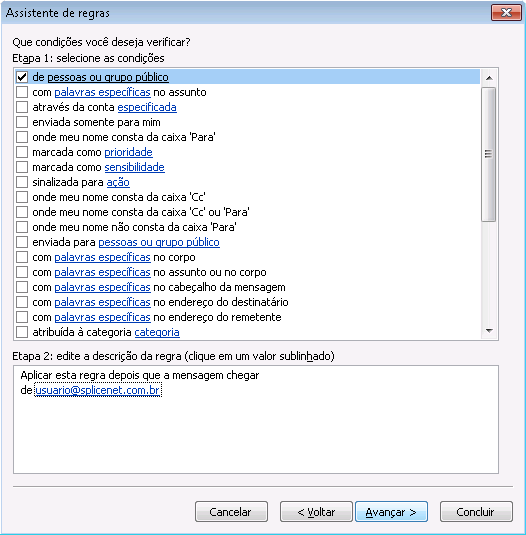The height and width of the screenshot is (535, 526).
Task: Go back with the Voltar button
Action: click(x=316, y=511)
